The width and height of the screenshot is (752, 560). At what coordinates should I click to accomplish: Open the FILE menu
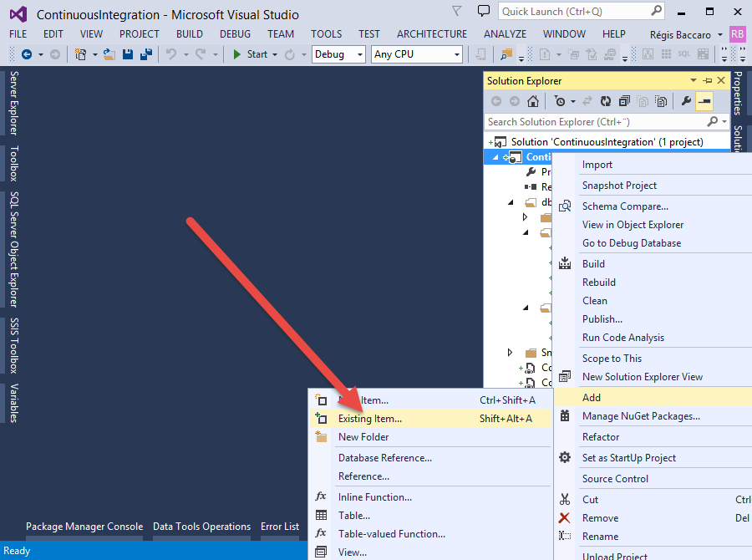pyautogui.click(x=18, y=34)
